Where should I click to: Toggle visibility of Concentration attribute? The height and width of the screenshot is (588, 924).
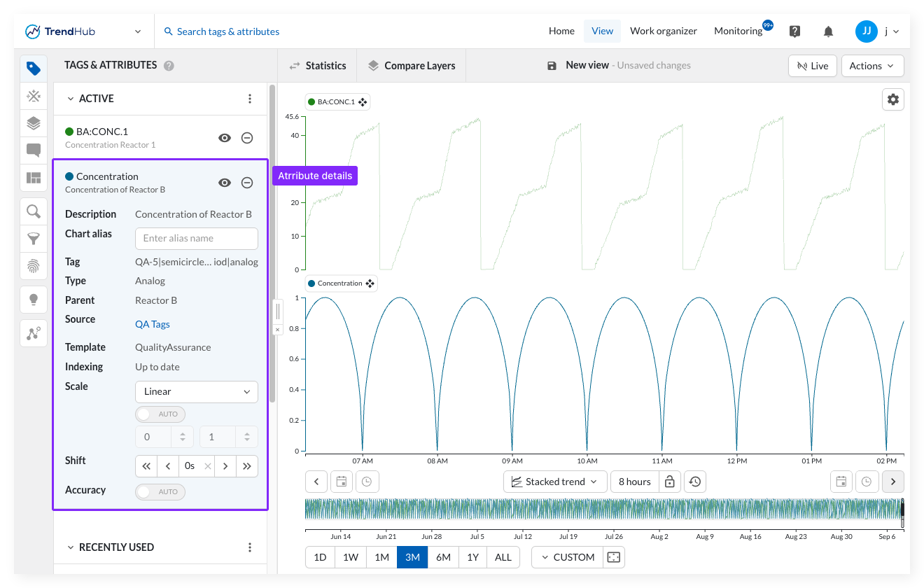tap(225, 183)
